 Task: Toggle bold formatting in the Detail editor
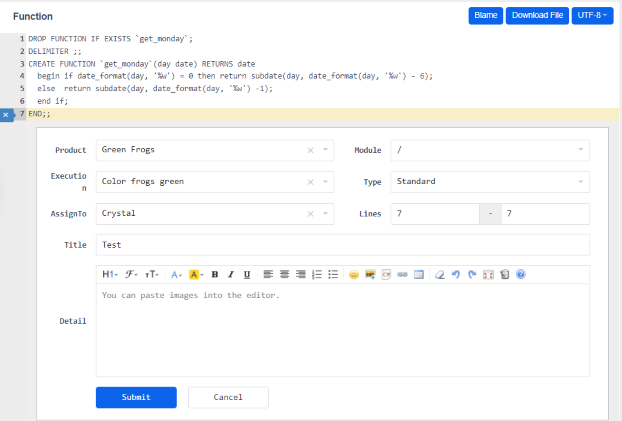[x=215, y=274]
